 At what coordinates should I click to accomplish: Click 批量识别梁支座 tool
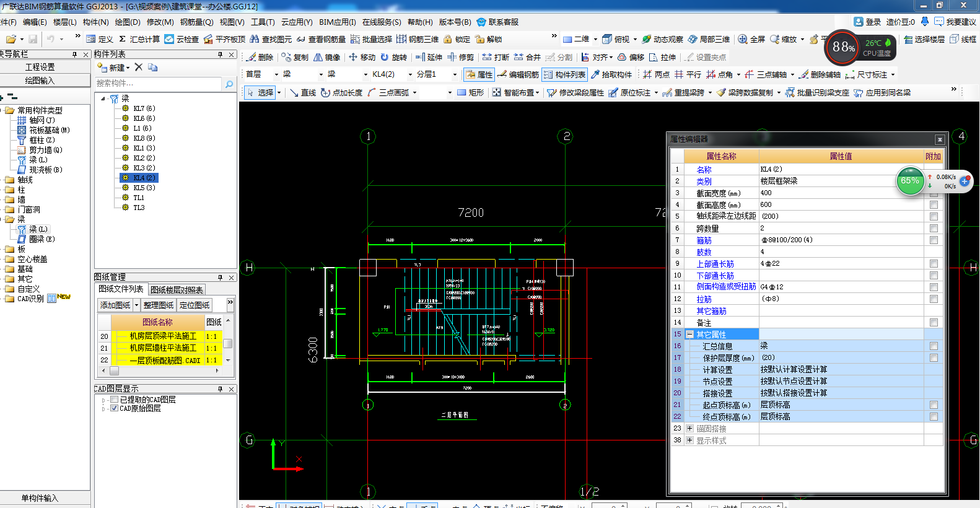tap(817, 92)
